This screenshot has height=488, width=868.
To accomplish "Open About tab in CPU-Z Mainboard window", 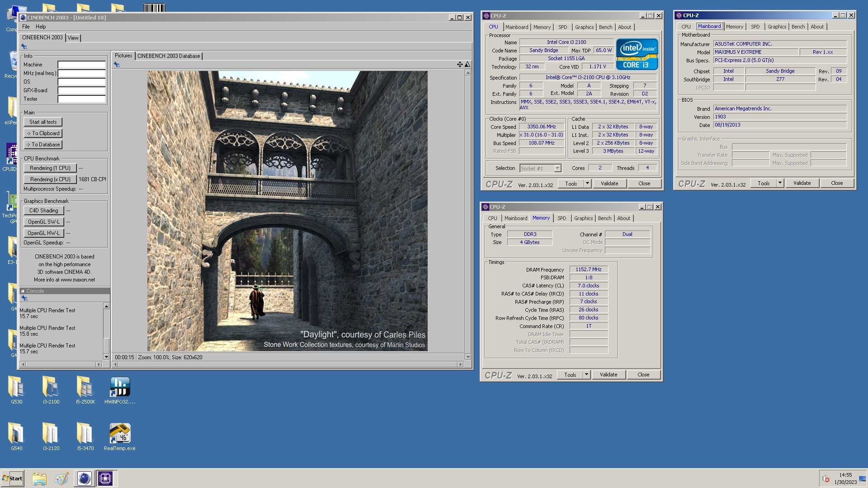I will click(x=817, y=27).
